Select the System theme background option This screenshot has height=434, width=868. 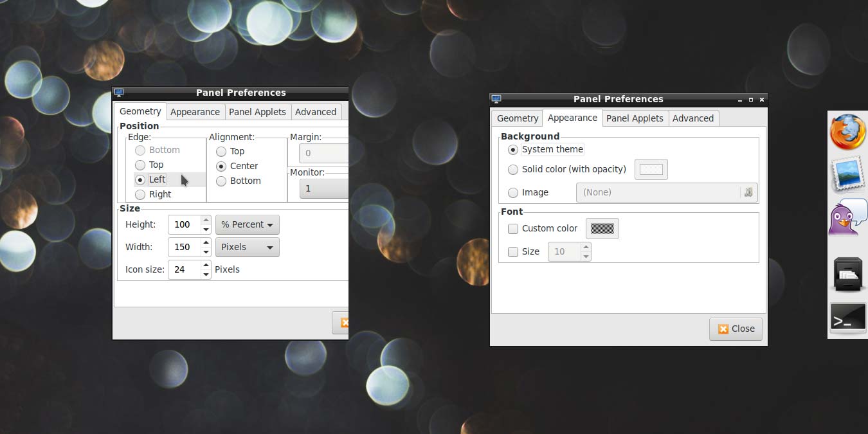tap(513, 149)
